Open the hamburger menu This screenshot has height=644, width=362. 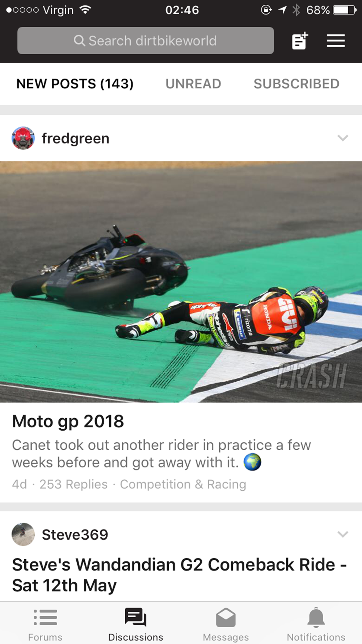(336, 41)
